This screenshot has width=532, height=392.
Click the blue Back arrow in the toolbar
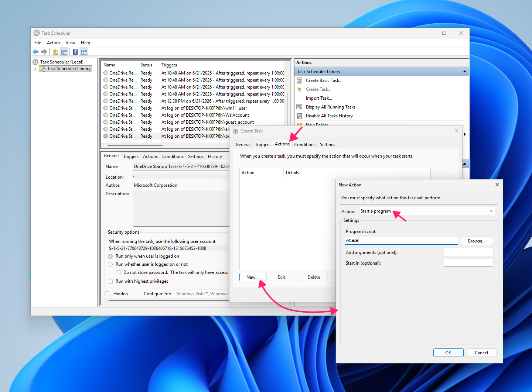point(35,52)
